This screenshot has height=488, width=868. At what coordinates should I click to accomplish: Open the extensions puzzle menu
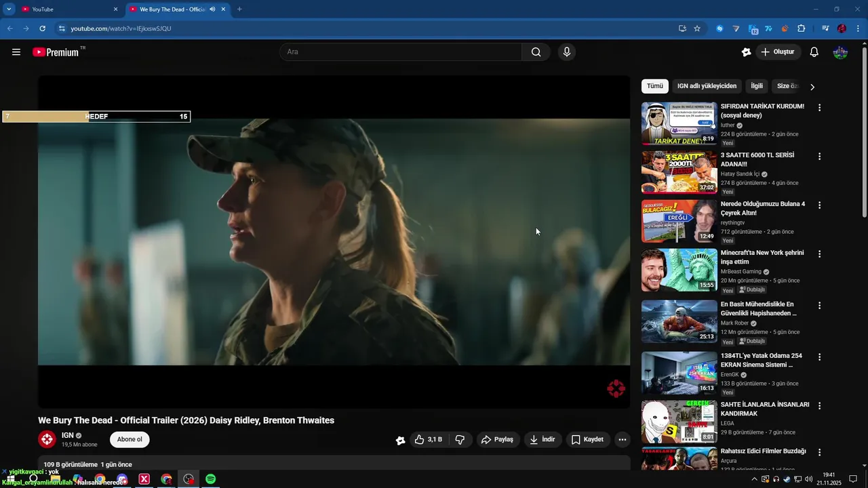[802, 28]
